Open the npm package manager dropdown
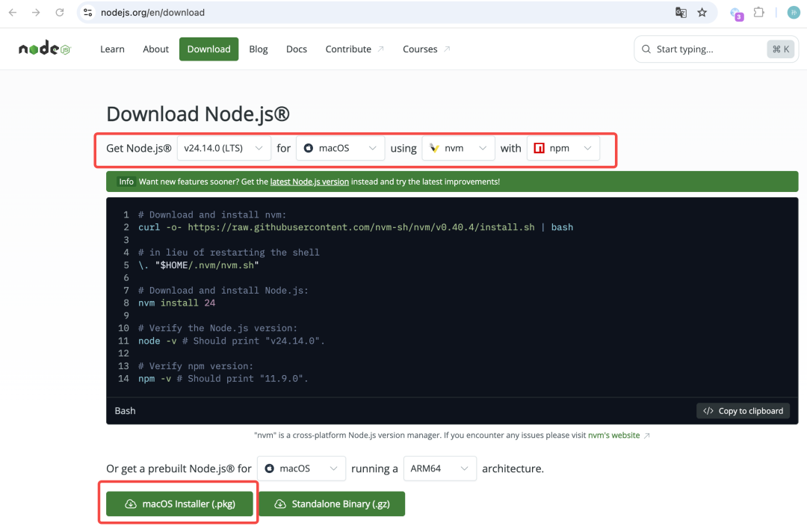Viewport: 807px width, 532px height. (563, 148)
